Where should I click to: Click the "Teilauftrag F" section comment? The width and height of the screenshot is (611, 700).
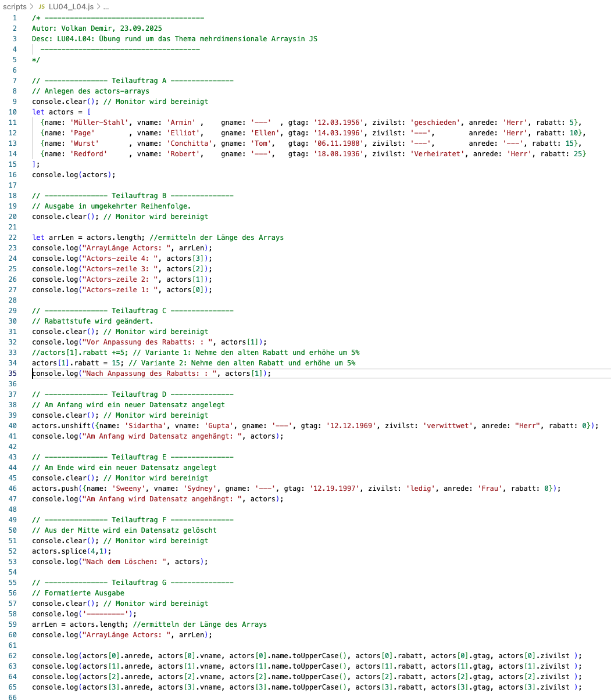click(x=133, y=520)
